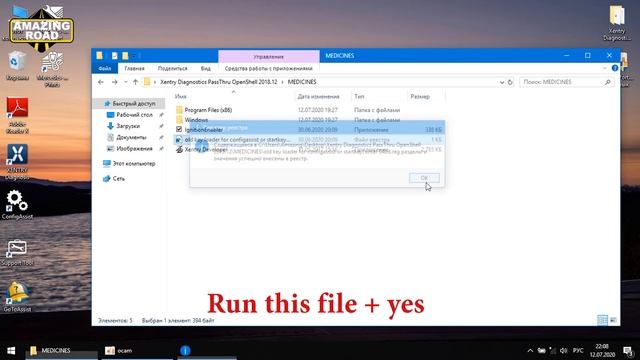Click OK in the registry confirmation dialog
The width and height of the screenshot is (640, 360).
[424, 178]
